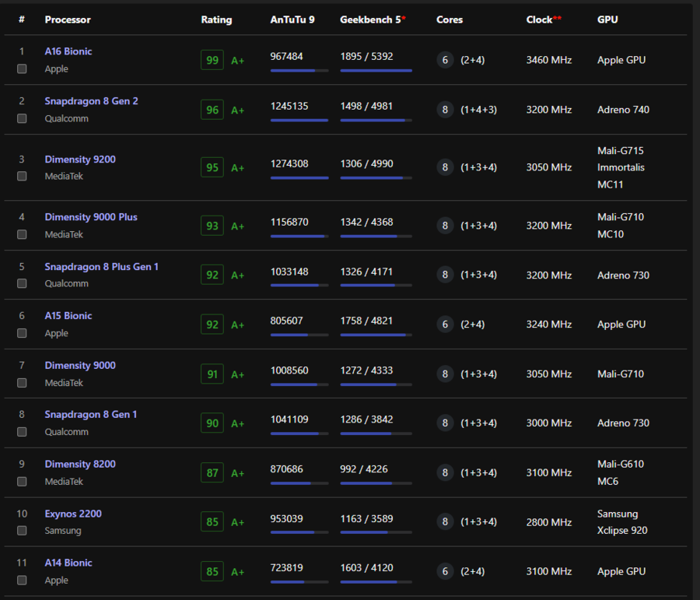
Task: Sort by AnTuTu 9 column header
Action: pyautogui.click(x=292, y=19)
